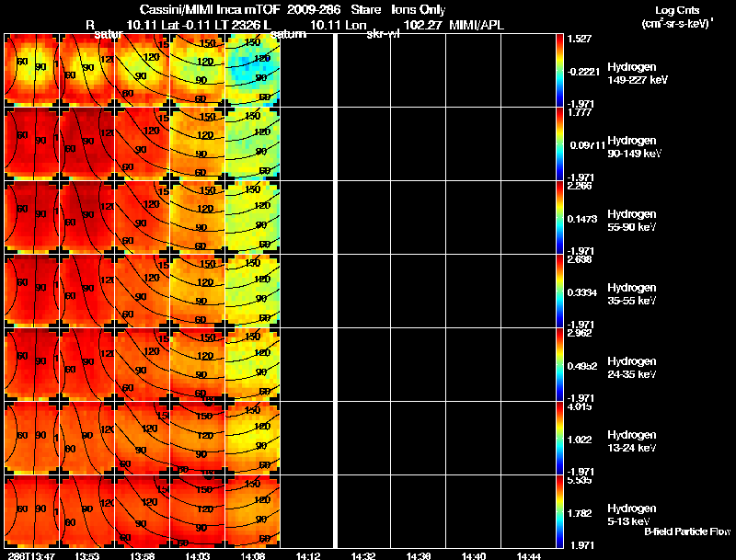Click the '0.3334' colorbar midpoint value
The height and width of the screenshot is (560, 736).
coord(582,292)
